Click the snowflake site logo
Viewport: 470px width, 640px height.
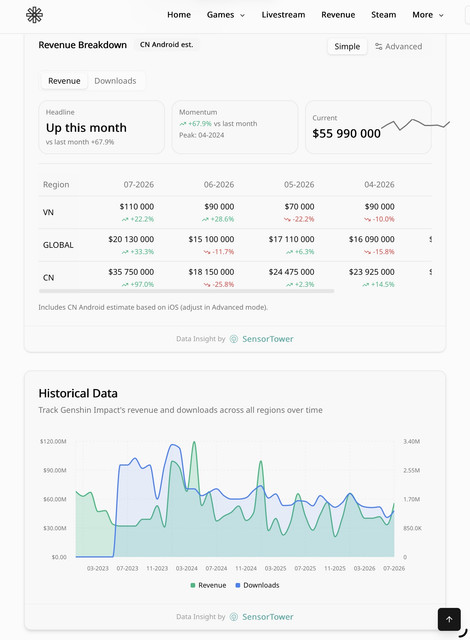coord(34,15)
